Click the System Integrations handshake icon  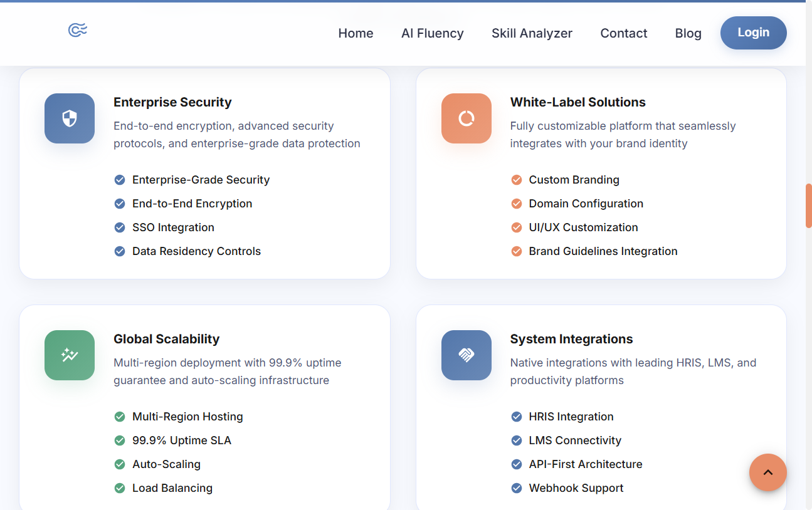click(x=467, y=355)
